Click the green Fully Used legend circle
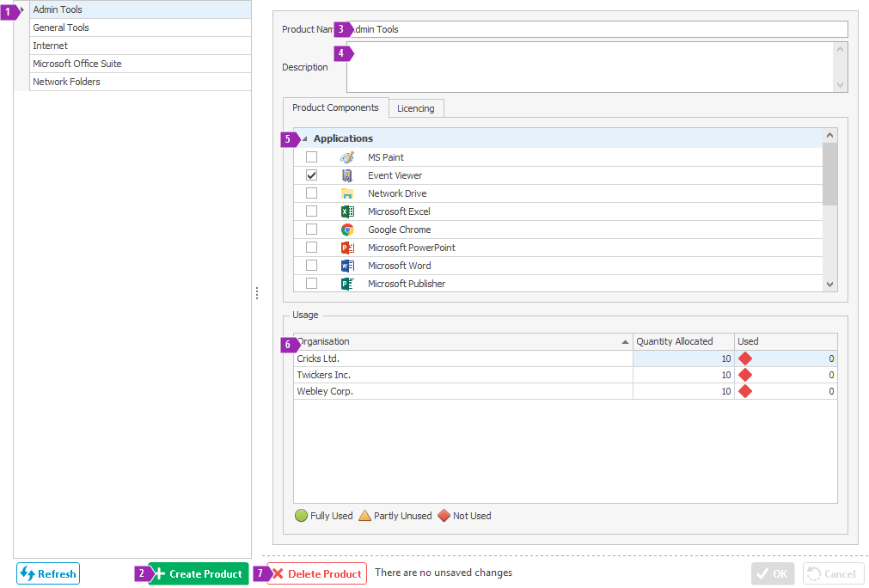The width and height of the screenshot is (869, 588). tap(301, 516)
